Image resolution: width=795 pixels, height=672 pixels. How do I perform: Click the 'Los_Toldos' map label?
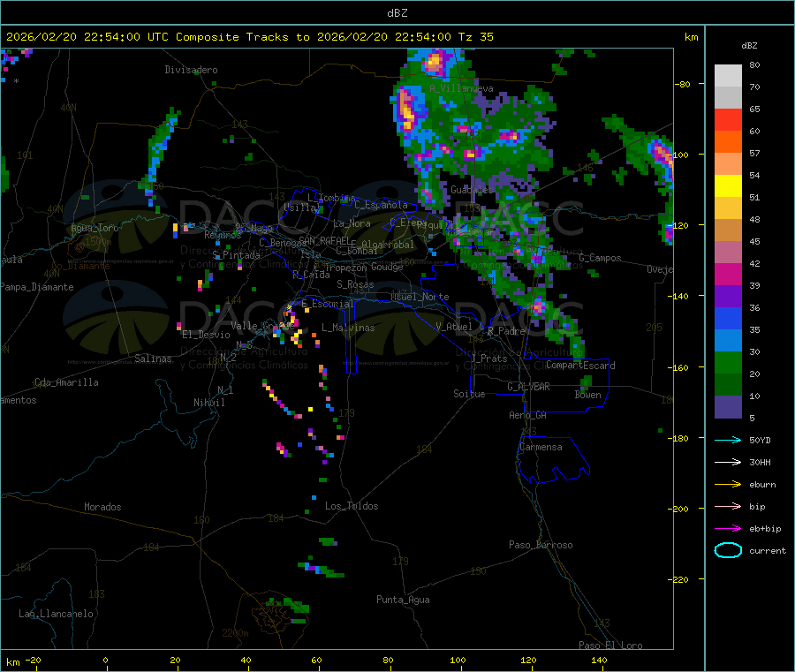coord(352,506)
